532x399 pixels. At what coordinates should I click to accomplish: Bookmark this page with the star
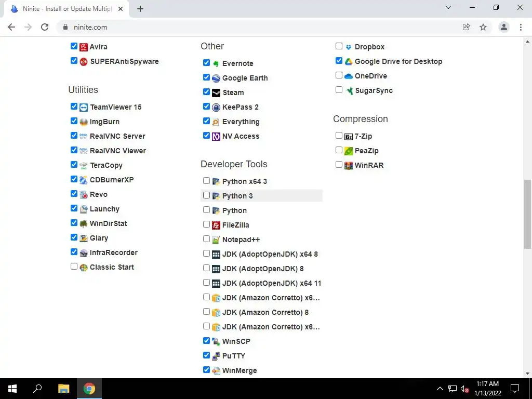coord(483,27)
